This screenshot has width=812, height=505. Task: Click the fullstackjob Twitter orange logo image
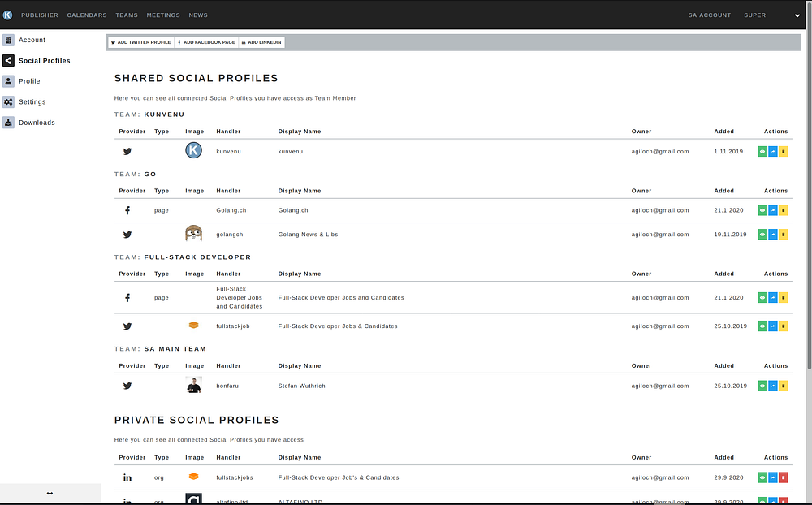point(194,326)
